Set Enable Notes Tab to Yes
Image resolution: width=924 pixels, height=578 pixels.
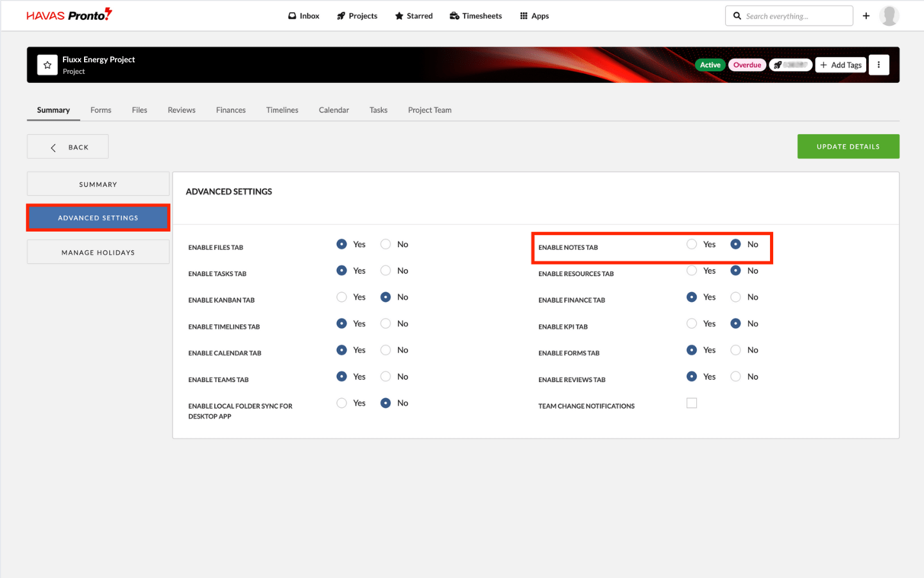click(x=692, y=244)
